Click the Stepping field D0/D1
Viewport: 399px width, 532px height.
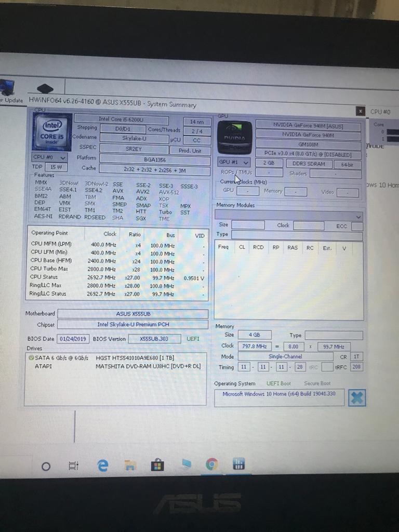pyautogui.click(x=123, y=129)
